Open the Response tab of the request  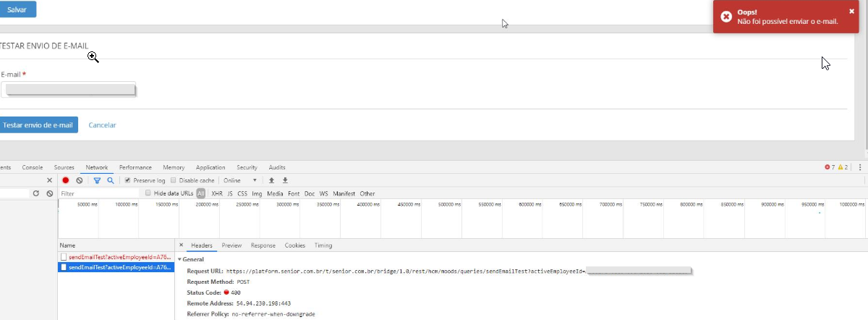[x=263, y=245]
